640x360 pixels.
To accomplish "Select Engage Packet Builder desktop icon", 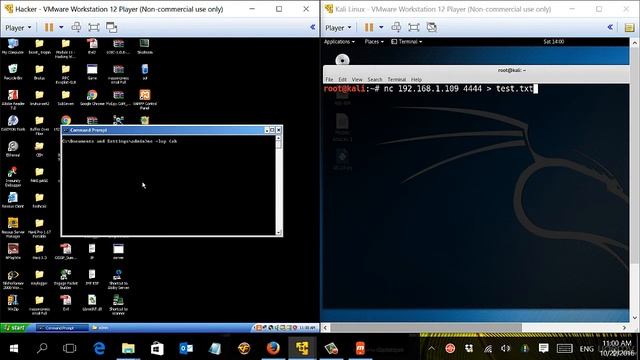I will 65,279.
